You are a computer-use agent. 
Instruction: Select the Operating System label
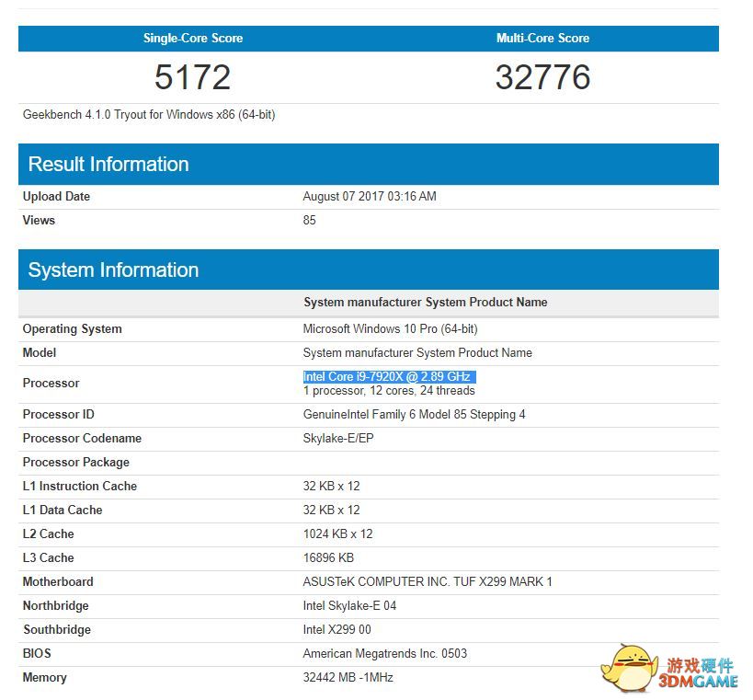72,329
